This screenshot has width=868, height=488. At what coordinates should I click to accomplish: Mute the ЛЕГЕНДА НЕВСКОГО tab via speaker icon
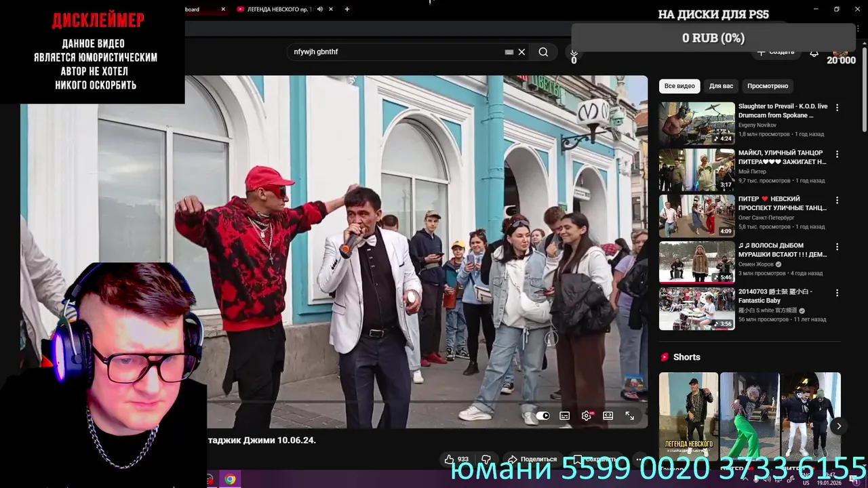pos(320,9)
